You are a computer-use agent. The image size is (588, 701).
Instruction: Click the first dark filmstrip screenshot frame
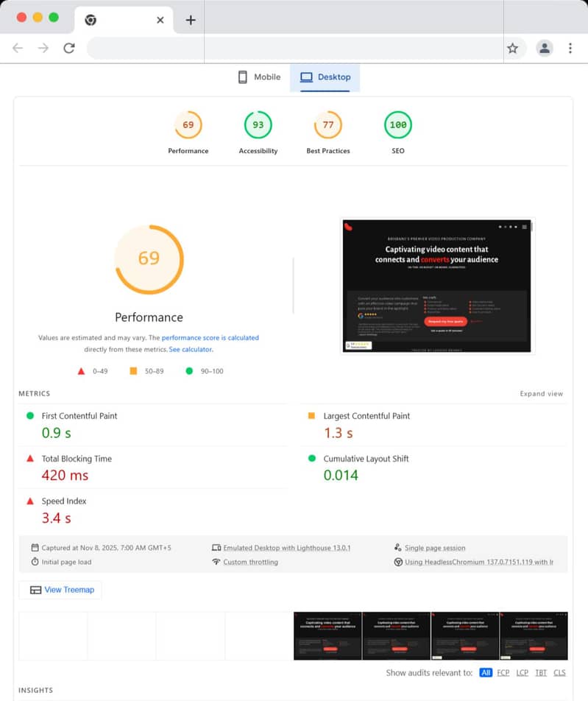pos(327,635)
